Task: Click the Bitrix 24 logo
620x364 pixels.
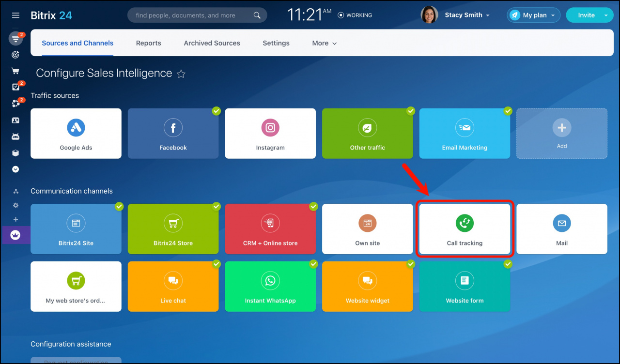Action: tap(51, 15)
